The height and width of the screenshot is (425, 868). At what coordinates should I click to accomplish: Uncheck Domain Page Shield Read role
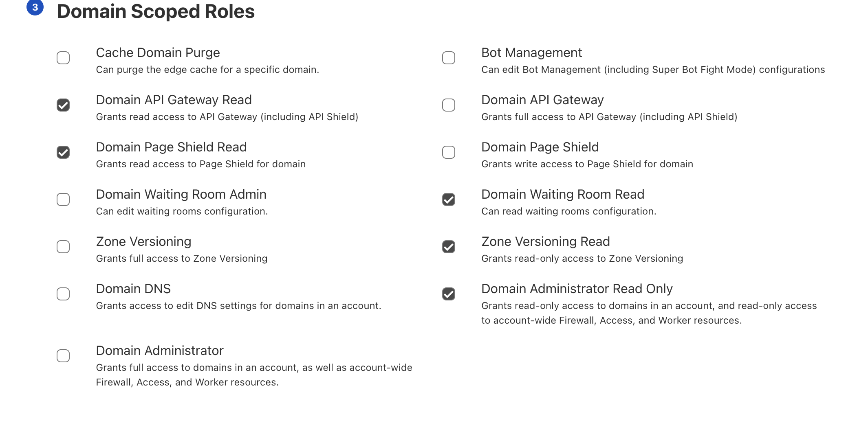(63, 152)
